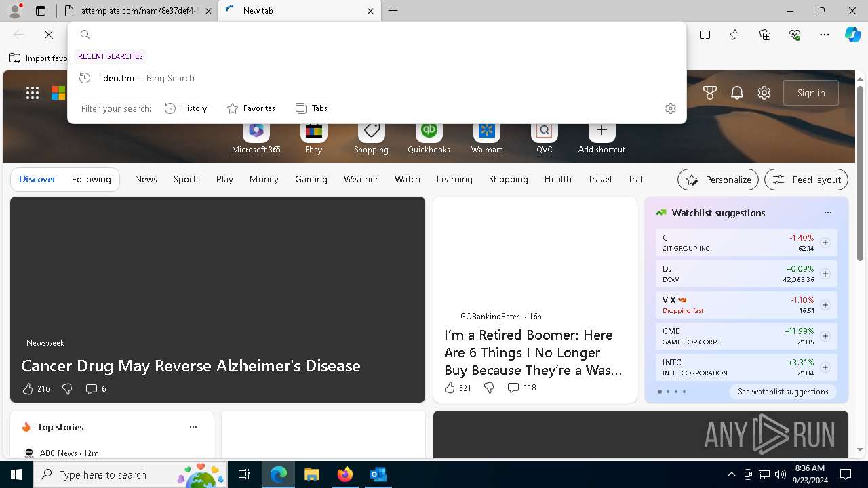
Task: Open Top stories more options
Action: pos(193,427)
